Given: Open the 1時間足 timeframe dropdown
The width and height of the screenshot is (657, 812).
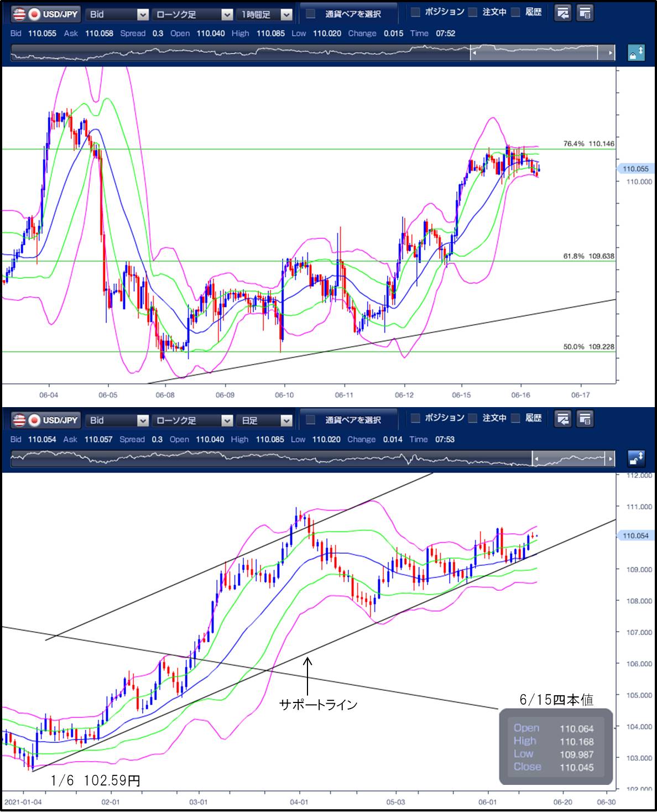Looking at the screenshot, I should coord(265,14).
